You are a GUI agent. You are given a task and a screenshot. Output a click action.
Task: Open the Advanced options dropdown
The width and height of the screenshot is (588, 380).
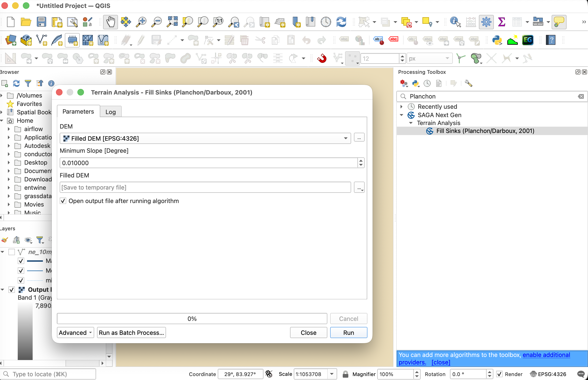(75, 333)
